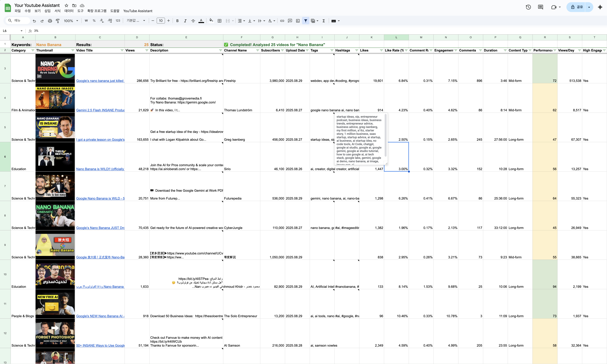The image size is (607, 364).
Task: Star this spreadsheet document
Action: pos(66,5)
